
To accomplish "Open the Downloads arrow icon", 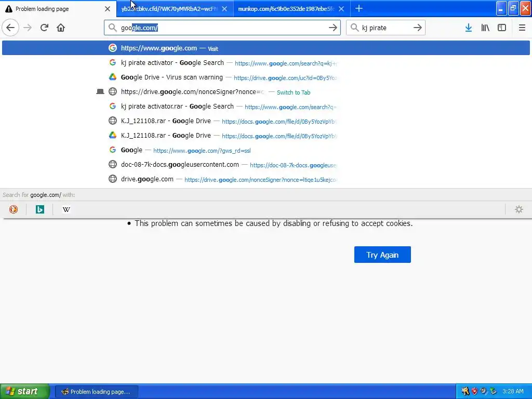I will pos(469,28).
